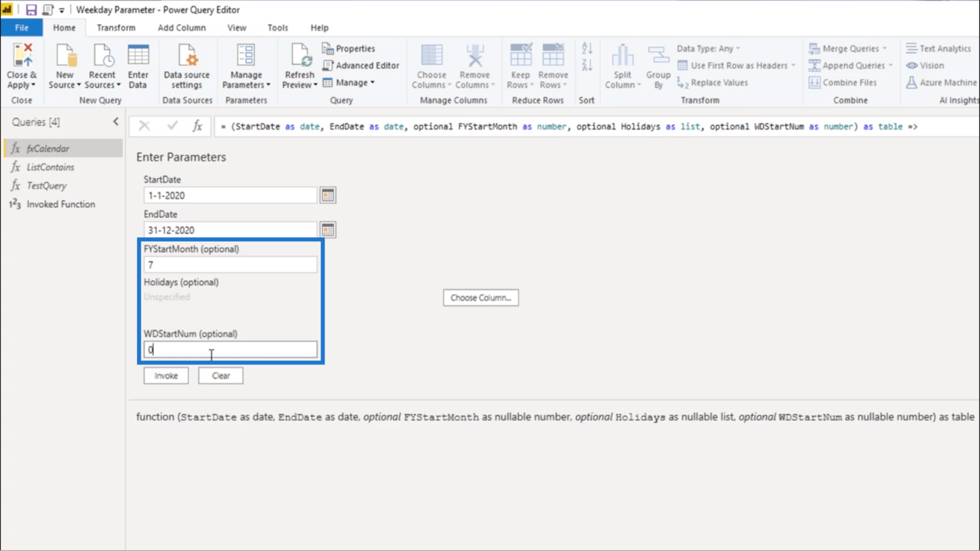Image resolution: width=980 pixels, height=551 pixels.
Task: Open Azure Machine Learning
Action: [x=941, y=82]
